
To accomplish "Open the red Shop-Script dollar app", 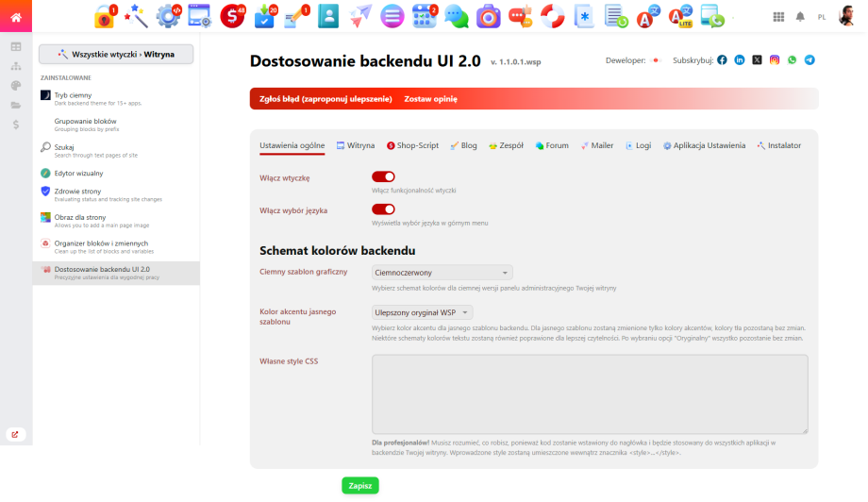I will pos(232,17).
